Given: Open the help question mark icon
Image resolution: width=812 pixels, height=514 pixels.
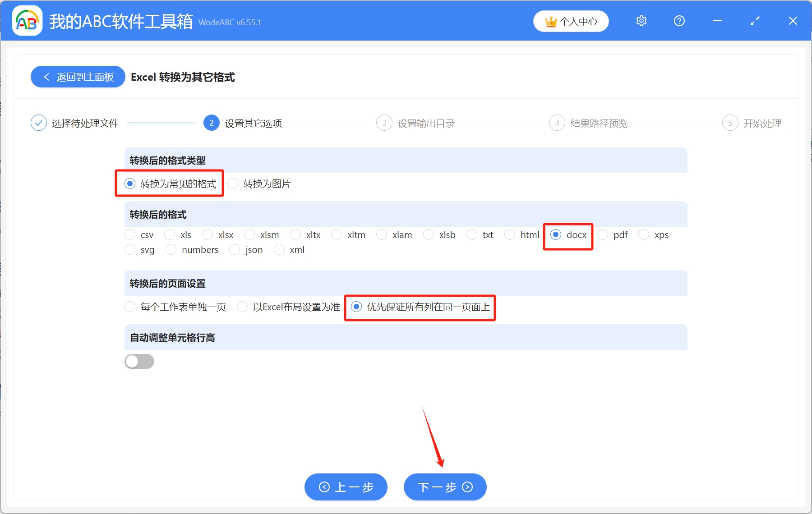Looking at the screenshot, I should pyautogui.click(x=679, y=21).
